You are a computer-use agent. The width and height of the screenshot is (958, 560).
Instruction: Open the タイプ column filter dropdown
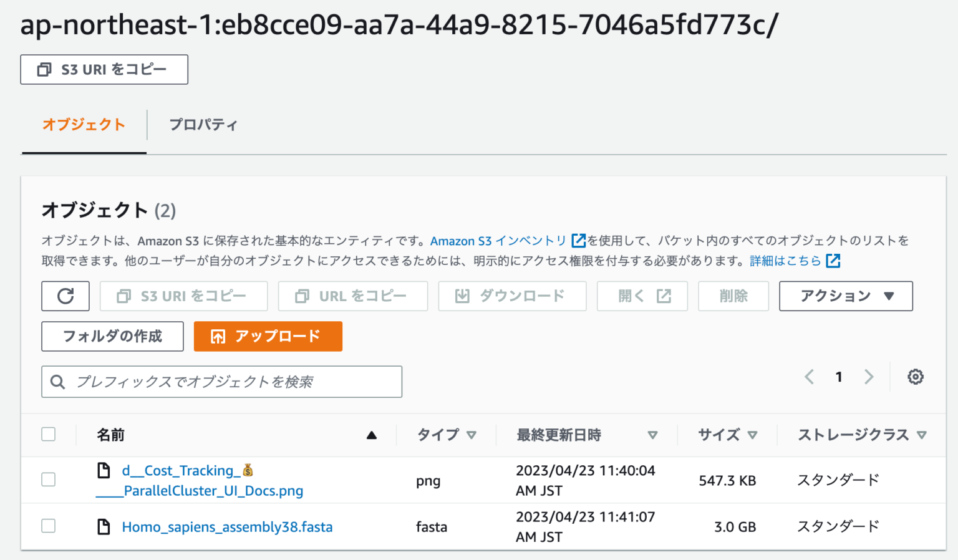point(472,435)
